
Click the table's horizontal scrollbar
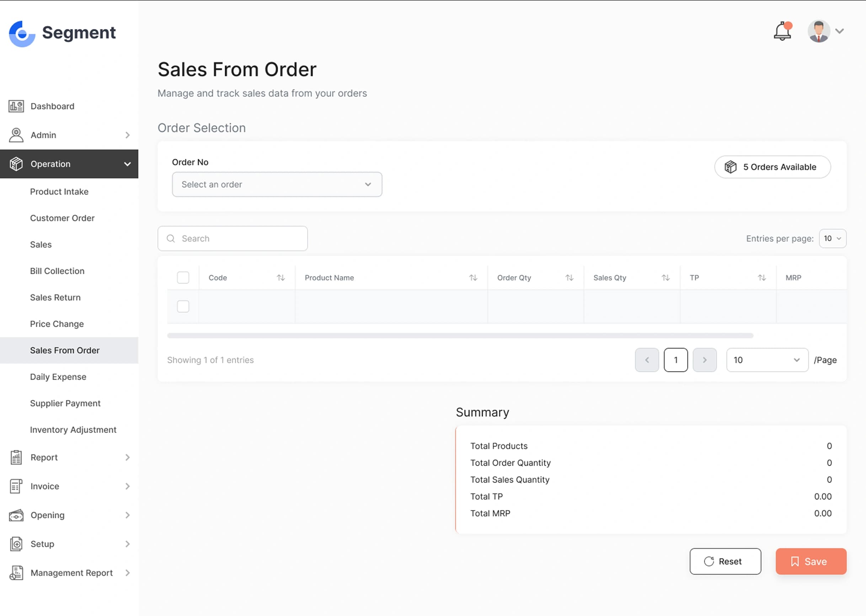tap(460, 336)
